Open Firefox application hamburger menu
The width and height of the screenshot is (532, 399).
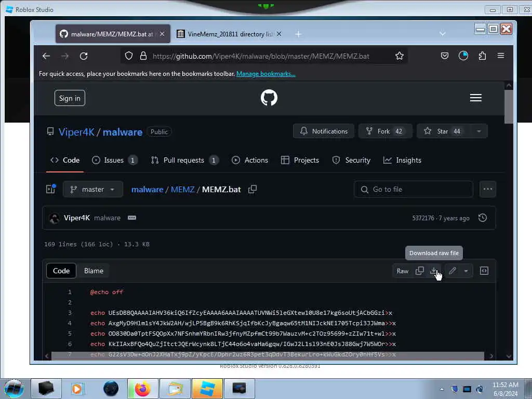(x=501, y=56)
